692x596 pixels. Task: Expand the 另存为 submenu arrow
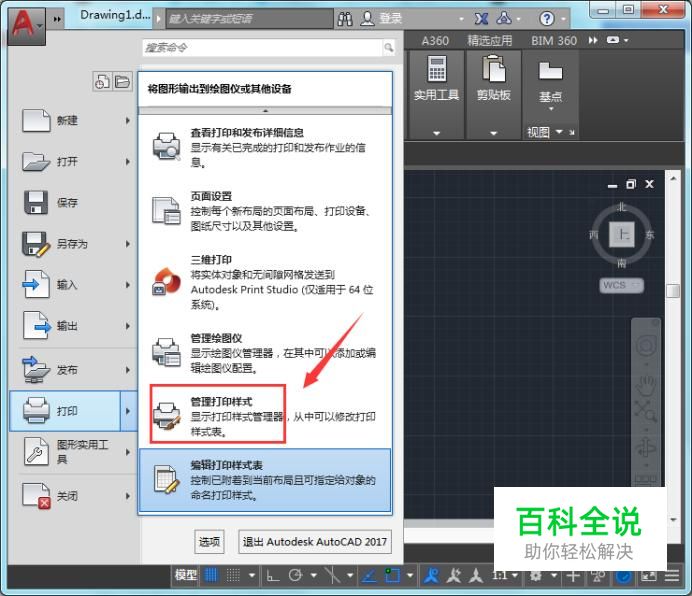point(128,244)
